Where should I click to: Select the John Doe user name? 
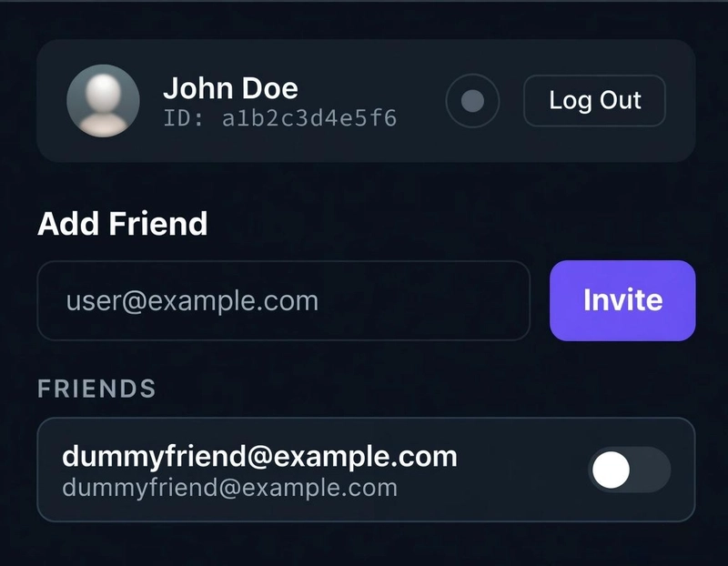[230, 88]
